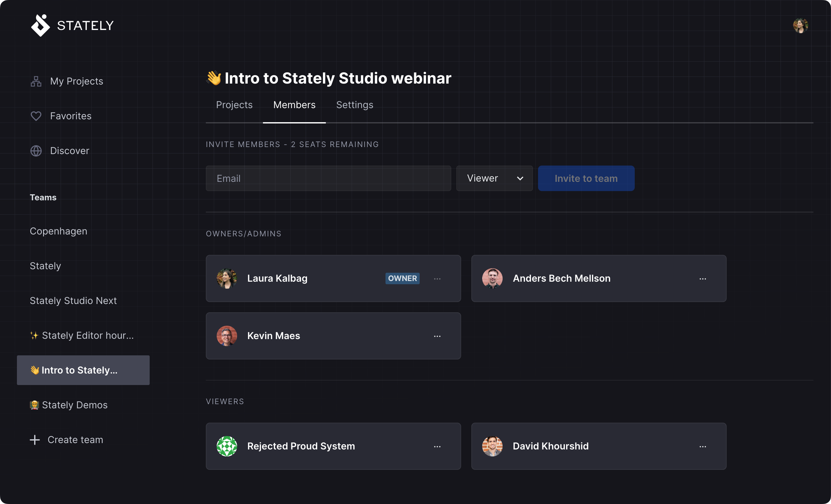The width and height of the screenshot is (831, 504).
Task: Open the Viewer role dropdown
Action: (495, 178)
